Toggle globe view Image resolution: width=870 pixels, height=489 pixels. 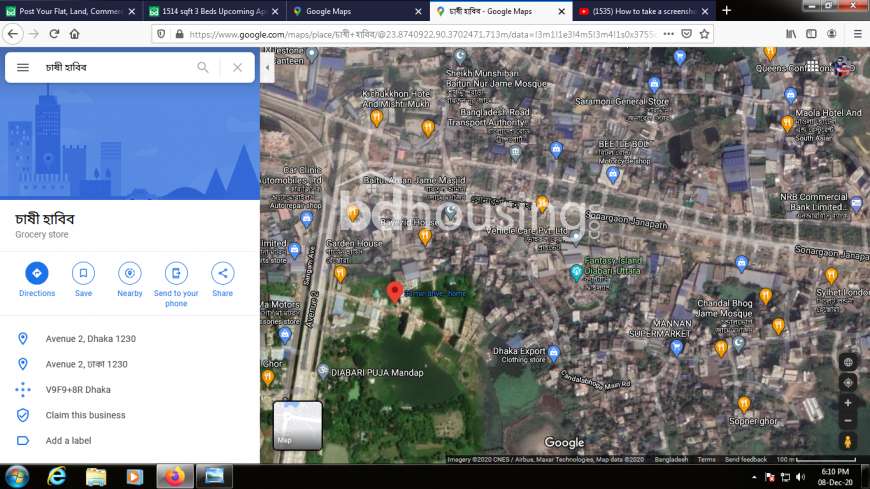click(x=848, y=362)
